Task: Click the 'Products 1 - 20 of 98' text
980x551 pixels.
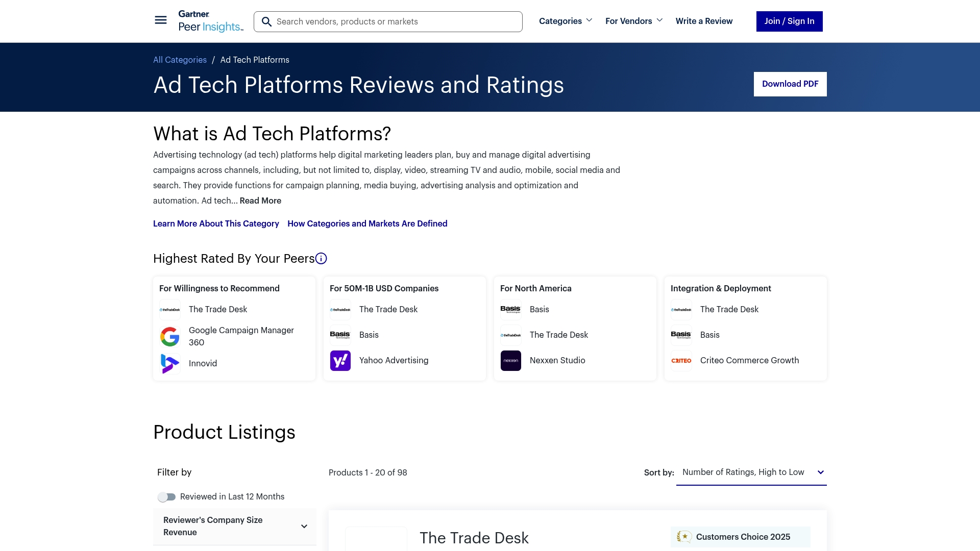Action: (x=367, y=472)
